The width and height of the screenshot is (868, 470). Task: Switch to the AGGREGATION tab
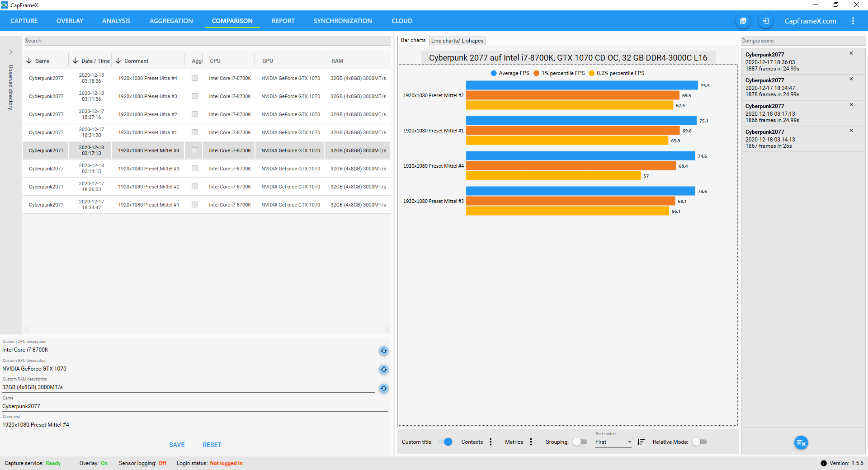tap(171, 21)
